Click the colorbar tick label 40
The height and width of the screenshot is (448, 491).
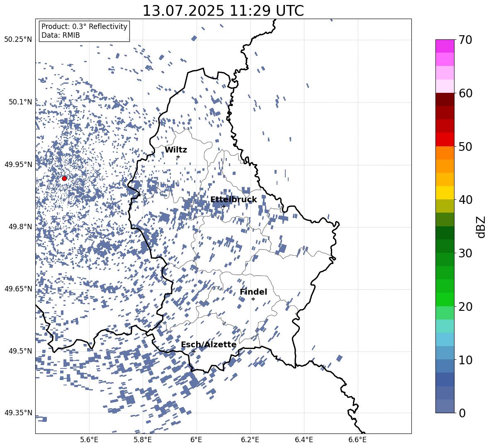tap(465, 200)
